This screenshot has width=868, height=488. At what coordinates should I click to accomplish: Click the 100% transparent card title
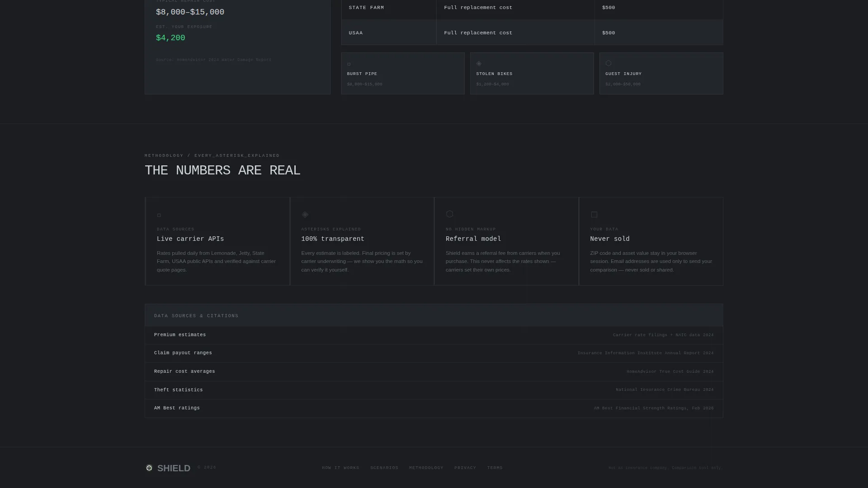333,239
